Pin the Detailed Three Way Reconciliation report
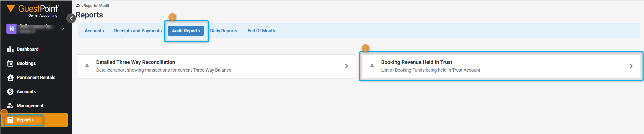 click(87, 66)
